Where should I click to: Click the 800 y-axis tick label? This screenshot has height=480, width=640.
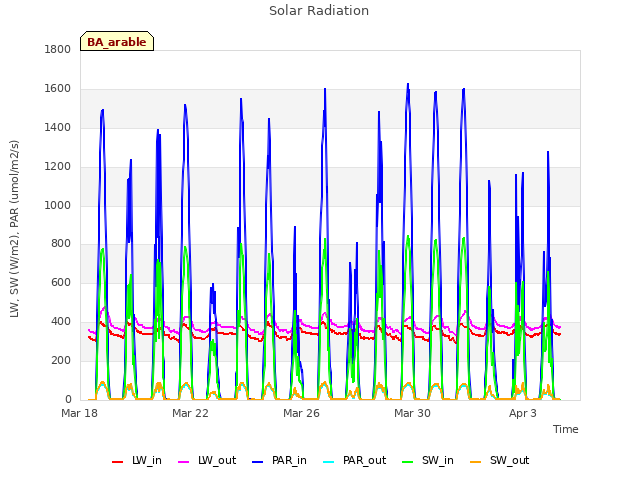(x=61, y=244)
